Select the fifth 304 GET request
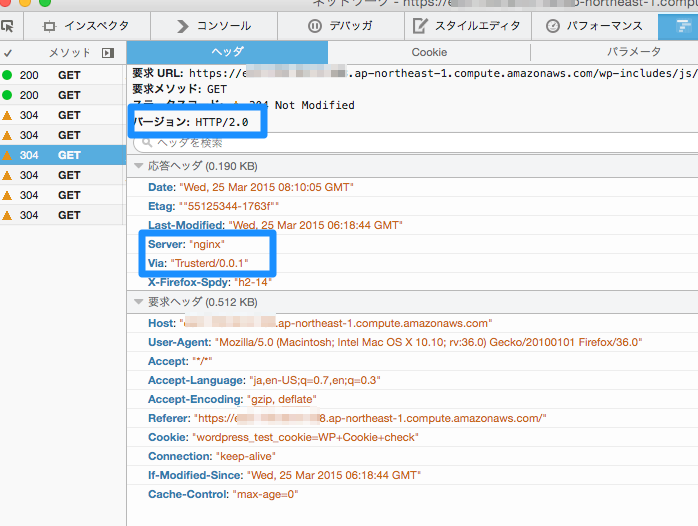 pos(63,195)
